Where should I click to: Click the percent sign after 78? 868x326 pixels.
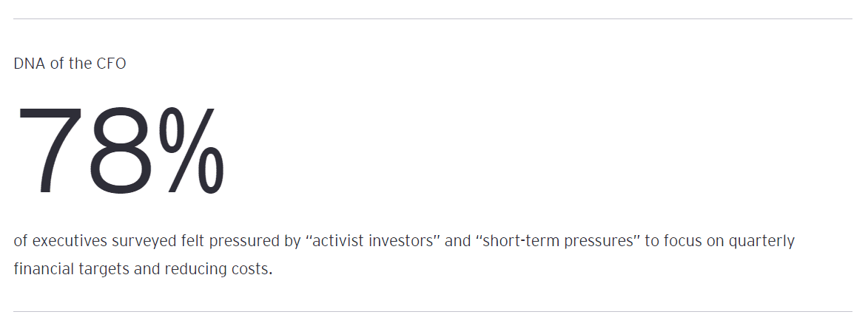(x=191, y=151)
